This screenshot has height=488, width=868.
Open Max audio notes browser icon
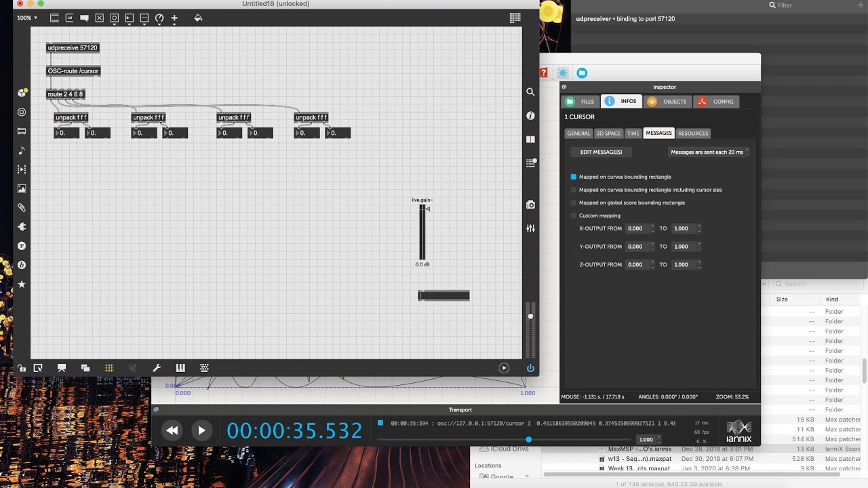coord(22,150)
